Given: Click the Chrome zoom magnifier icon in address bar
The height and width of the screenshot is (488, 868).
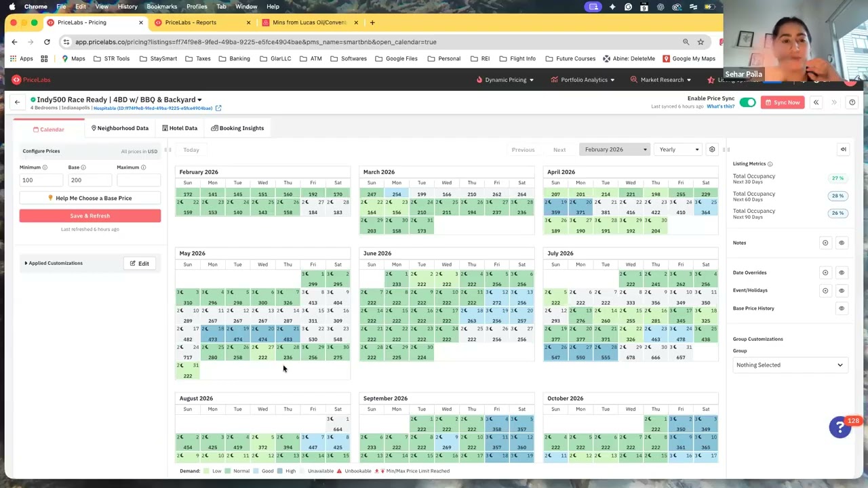Looking at the screenshot, I should (x=686, y=42).
